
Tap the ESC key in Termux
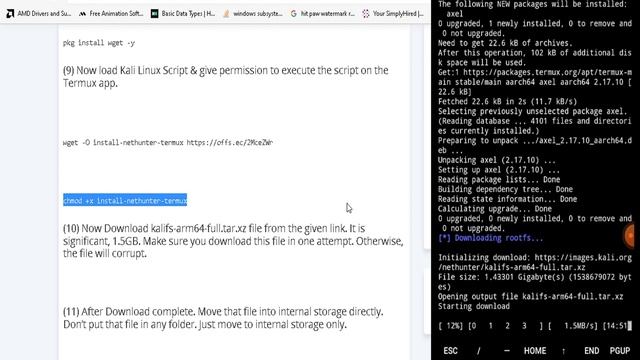click(x=450, y=351)
